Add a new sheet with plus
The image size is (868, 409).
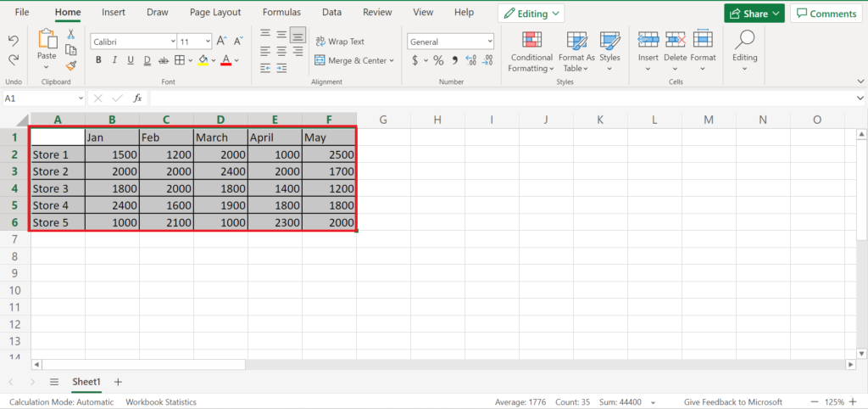tap(118, 382)
